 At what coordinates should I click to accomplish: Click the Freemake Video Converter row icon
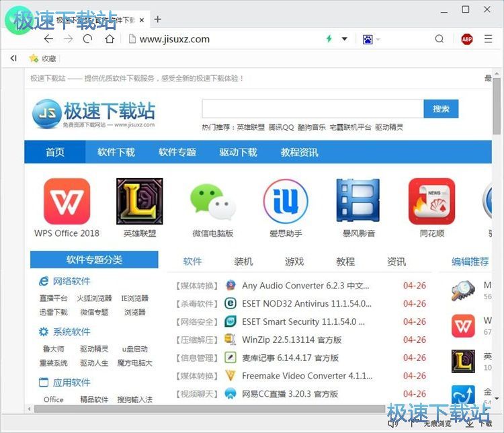[x=230, y=375]
